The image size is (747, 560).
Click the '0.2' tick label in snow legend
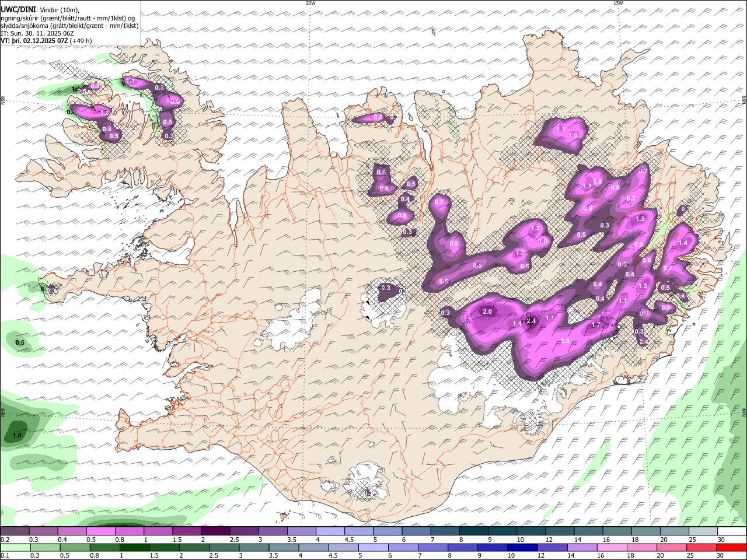(4, 540)
